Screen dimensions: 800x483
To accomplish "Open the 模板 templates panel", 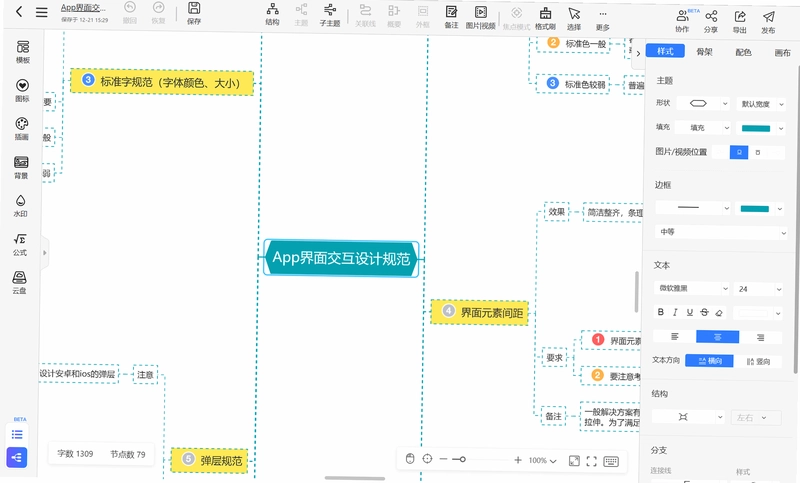I will click(22, 52).
